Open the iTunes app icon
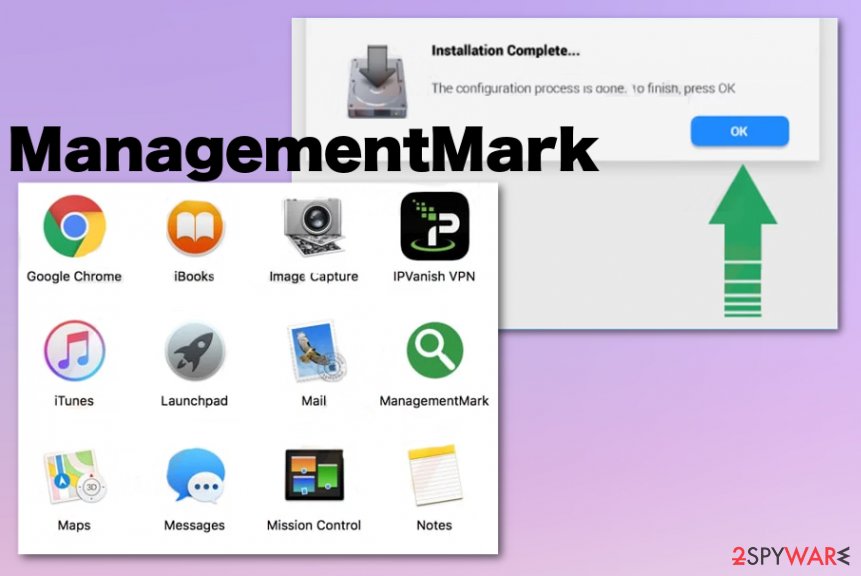861x576 pixels. tap(75, 351)
